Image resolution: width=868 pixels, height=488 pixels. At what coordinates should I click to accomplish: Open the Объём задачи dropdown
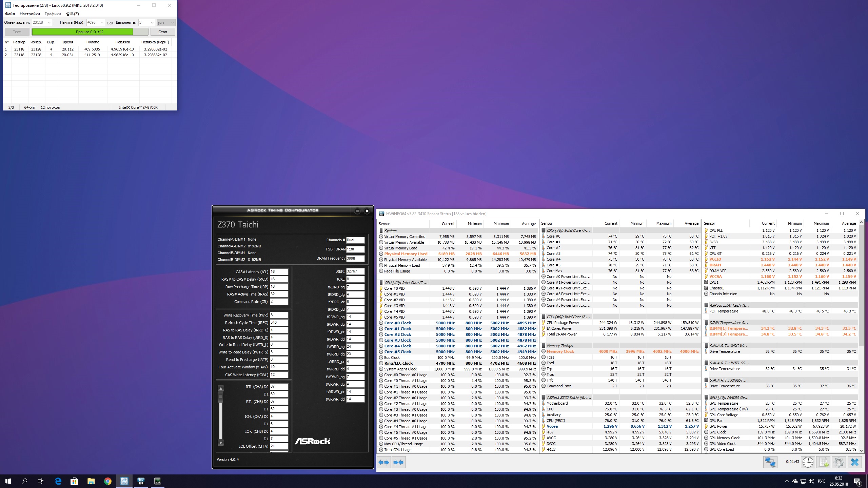[x=49, y=23]
